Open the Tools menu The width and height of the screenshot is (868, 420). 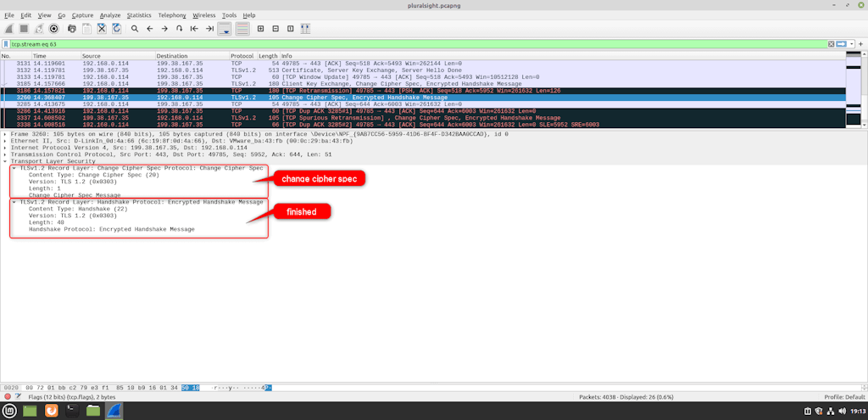click(x=229, y=15)
